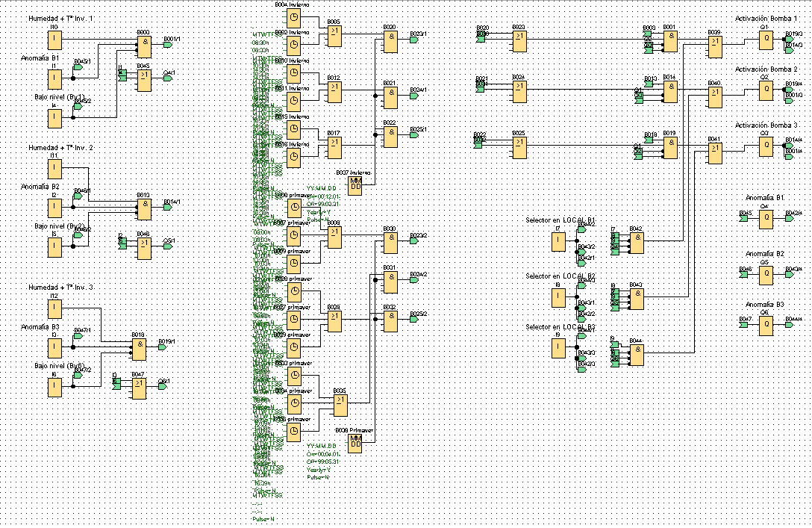The width and height of the screenshot is (812, 528).
Task: Select input I7 Selector en LOCAL B1
Action: coord(558,242)
